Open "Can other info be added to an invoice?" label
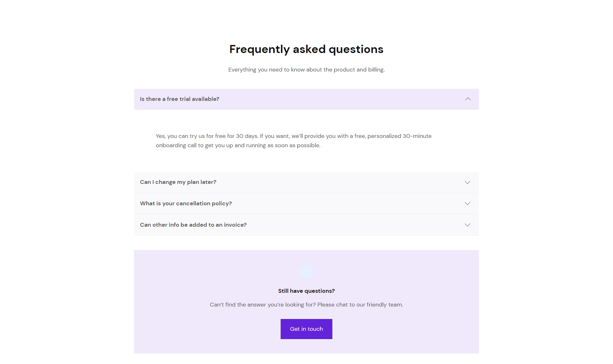The image size is (613, 364). (193, 225)
